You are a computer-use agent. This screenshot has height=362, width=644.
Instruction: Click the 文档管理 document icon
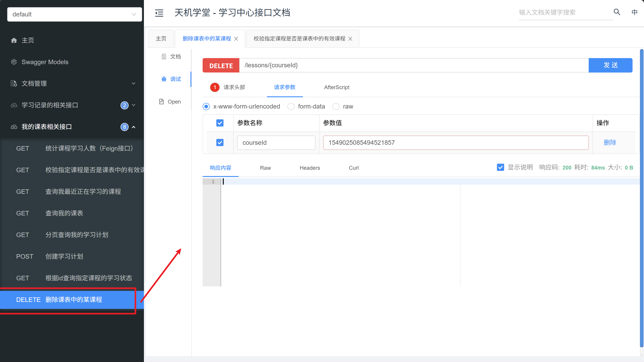14,83
